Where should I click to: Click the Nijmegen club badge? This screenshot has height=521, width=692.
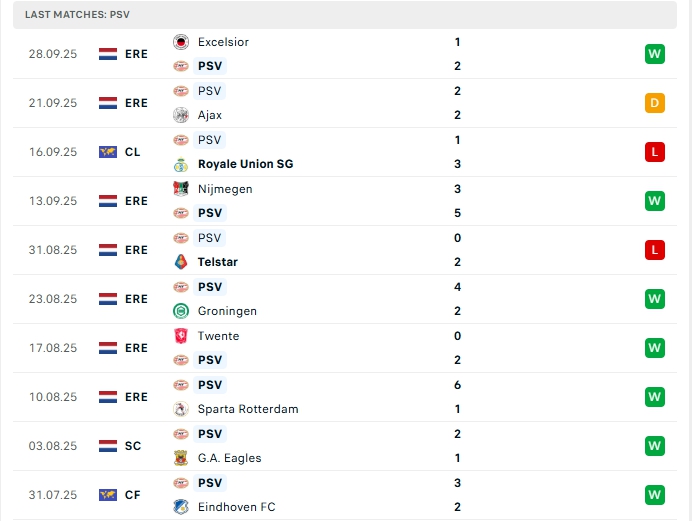pyautogui.click(x=181, y=189)
